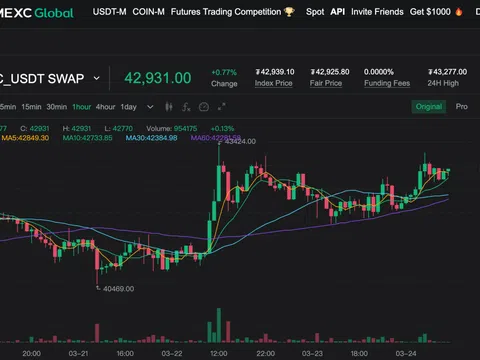Click the 42,931.00 last price
Viewport: 480px width, 360px height.
pos(158,78)
